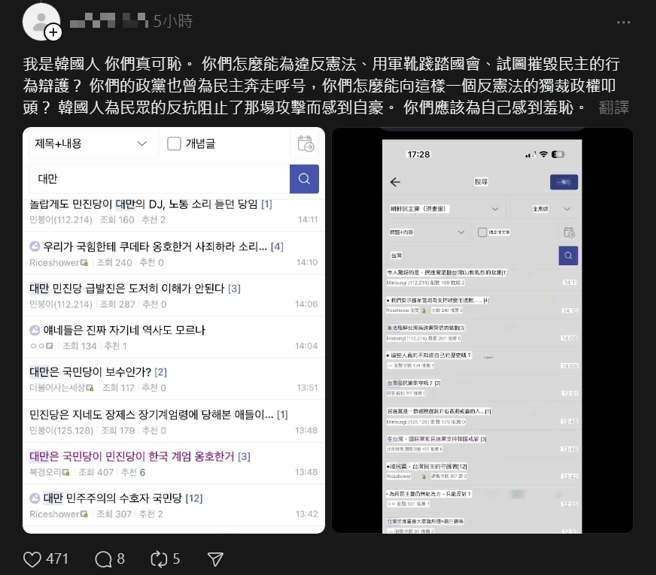656x575 pixels.
Task: Click post title 대만은 국민당이 보수인가?
Action: click(x=90, y=372)
